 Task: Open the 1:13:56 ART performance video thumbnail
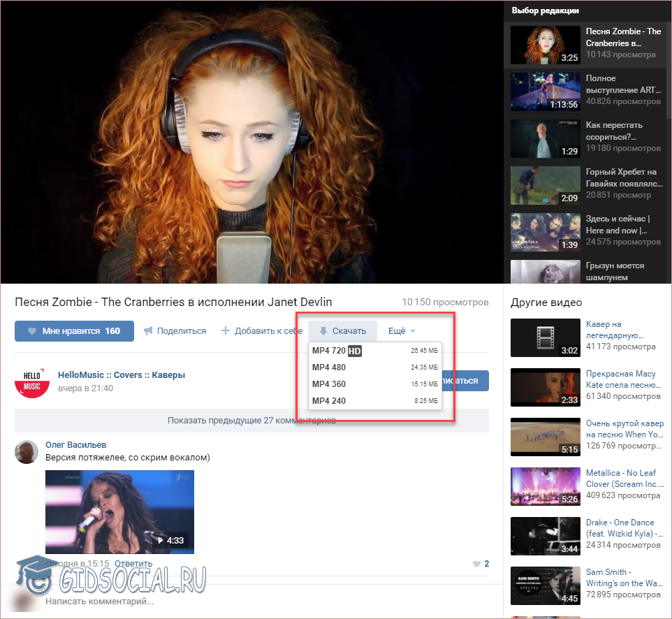545,92
